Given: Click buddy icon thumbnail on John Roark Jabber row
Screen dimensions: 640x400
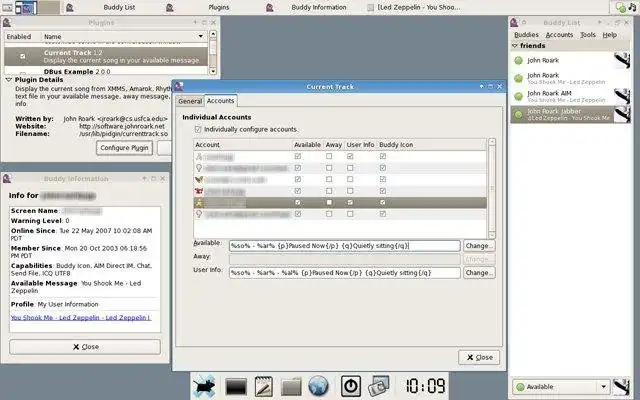Looking at the screenshot, I should [x=622, y=114].
